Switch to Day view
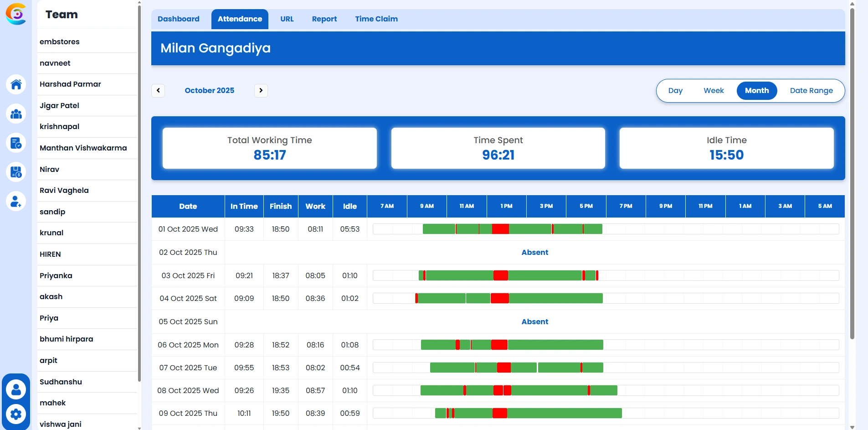 (x=675, y=91)
